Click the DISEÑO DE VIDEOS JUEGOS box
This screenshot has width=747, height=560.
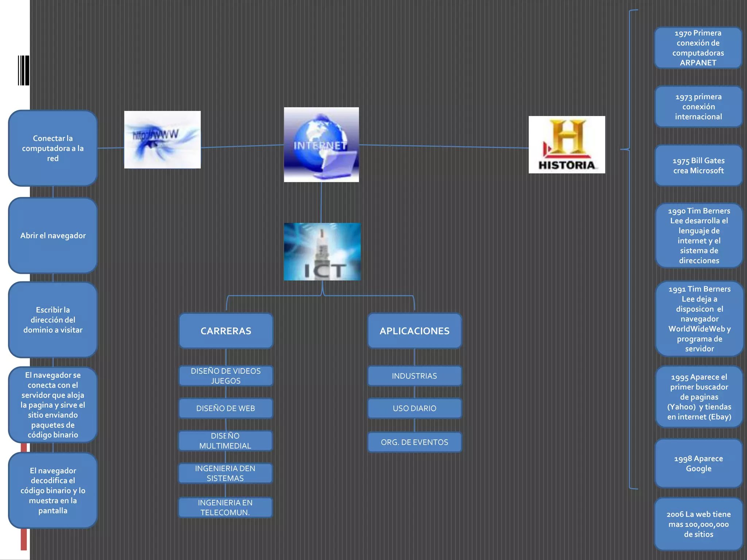[x=226, y=376]
